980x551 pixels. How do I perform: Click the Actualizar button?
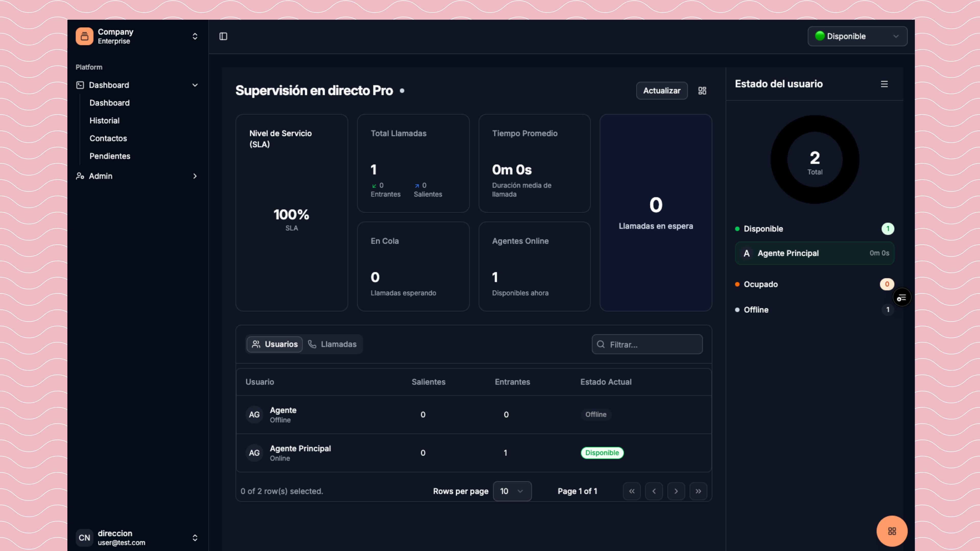[x=661, y=91]
